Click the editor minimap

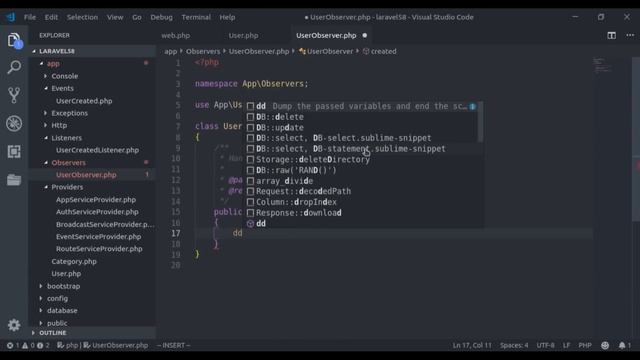603,66
